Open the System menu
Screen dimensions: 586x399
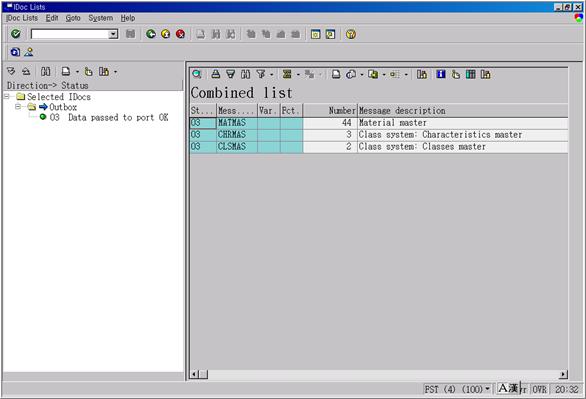tap(101, 18)
